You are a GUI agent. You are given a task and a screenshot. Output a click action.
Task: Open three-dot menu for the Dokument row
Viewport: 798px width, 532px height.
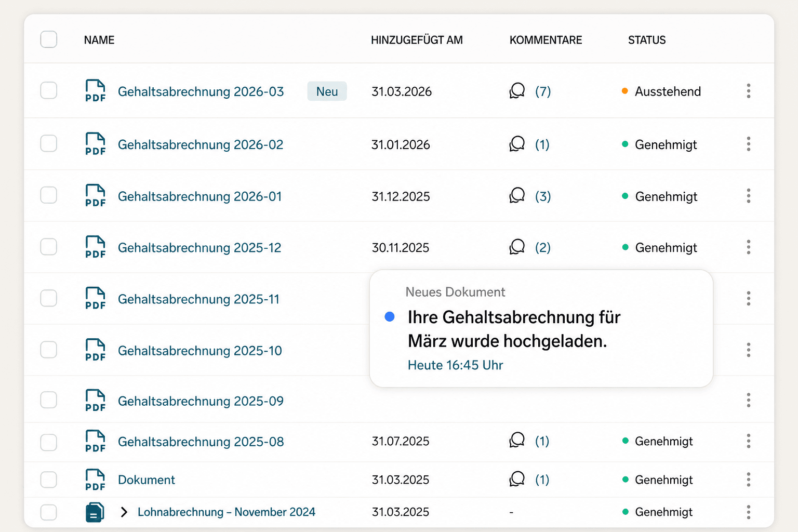(x=749, y=480)
